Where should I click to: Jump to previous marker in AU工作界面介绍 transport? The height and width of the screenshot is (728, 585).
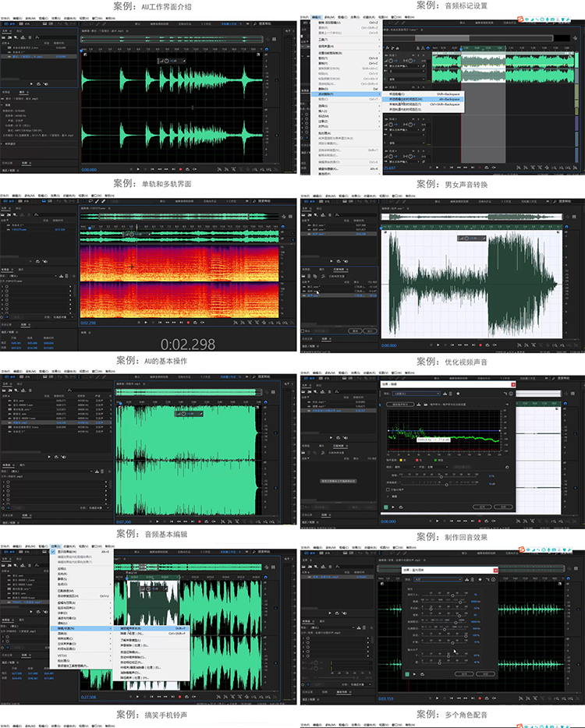coord(152,169)
